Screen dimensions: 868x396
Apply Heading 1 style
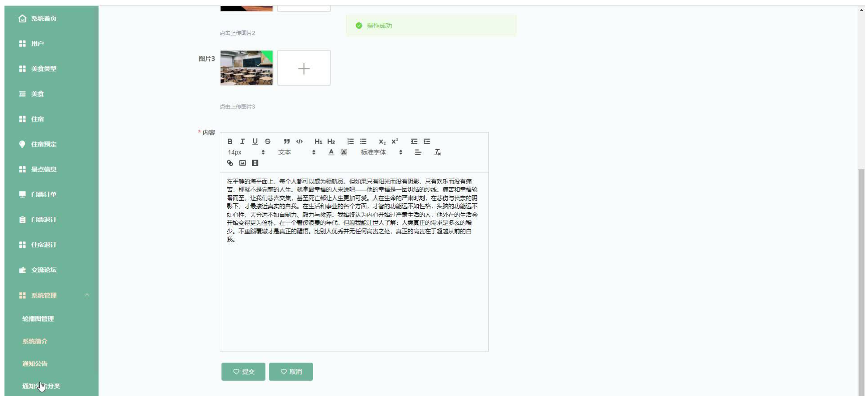tap(318, 142)
